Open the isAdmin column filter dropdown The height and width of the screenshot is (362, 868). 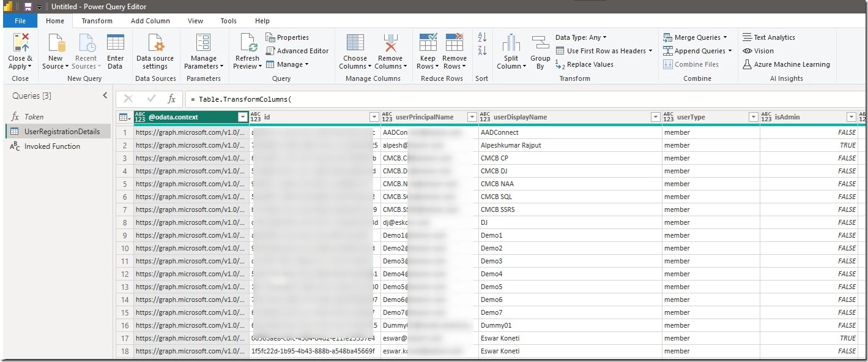[850, 117]
